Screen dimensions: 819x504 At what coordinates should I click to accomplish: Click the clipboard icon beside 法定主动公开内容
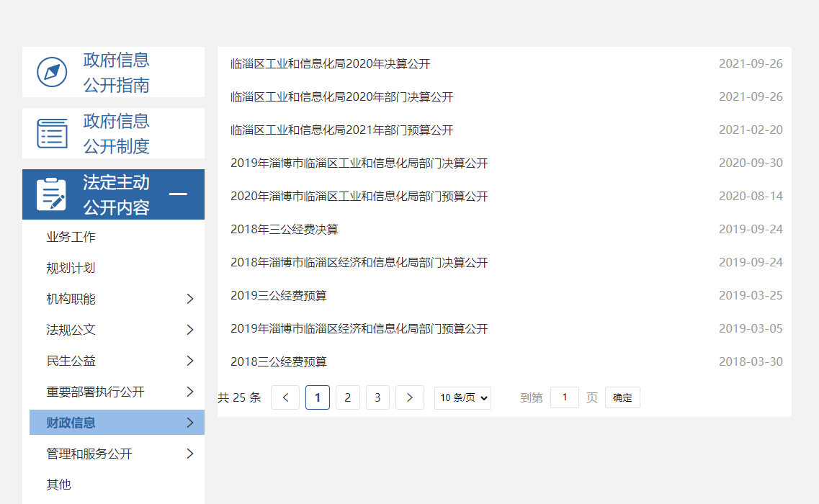click(52, 194)
